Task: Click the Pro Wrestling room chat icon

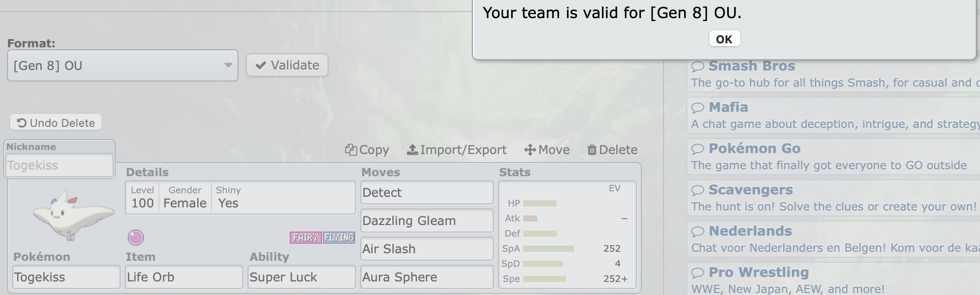Action: (x=698, y=273)
